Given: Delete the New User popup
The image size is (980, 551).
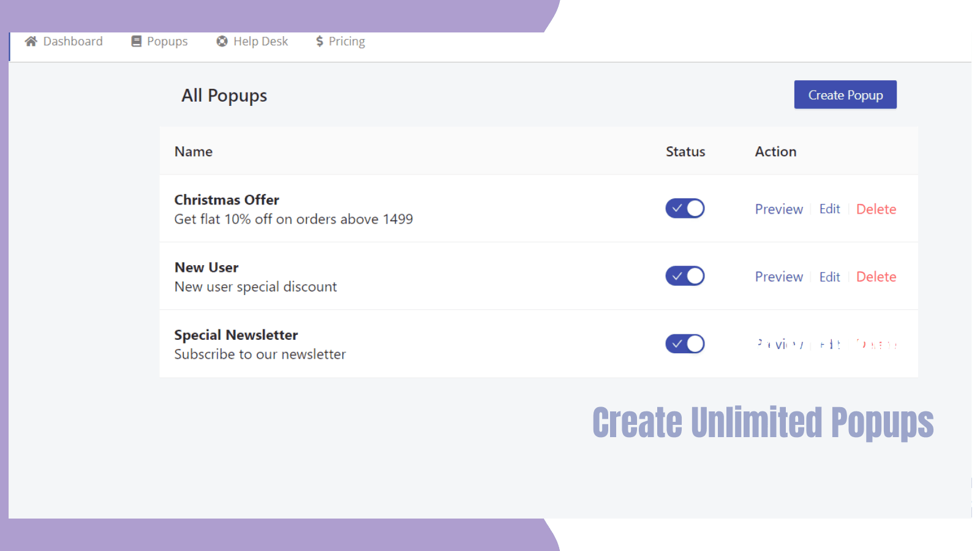Looking at the screenshot, I should (x=876, y=276).
